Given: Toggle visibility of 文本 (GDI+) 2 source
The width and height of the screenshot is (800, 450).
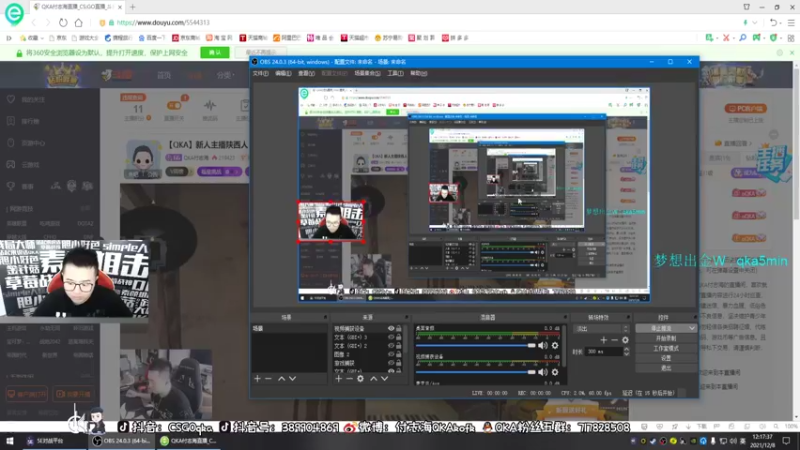Looking at the screenshot, I should (x=391, y=346).
